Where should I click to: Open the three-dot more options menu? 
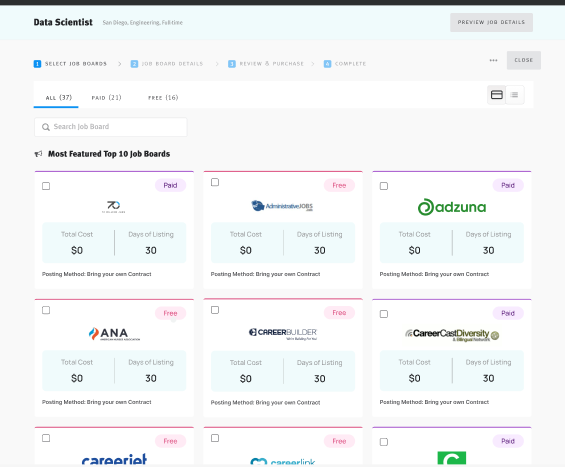[x=493, y=60]
